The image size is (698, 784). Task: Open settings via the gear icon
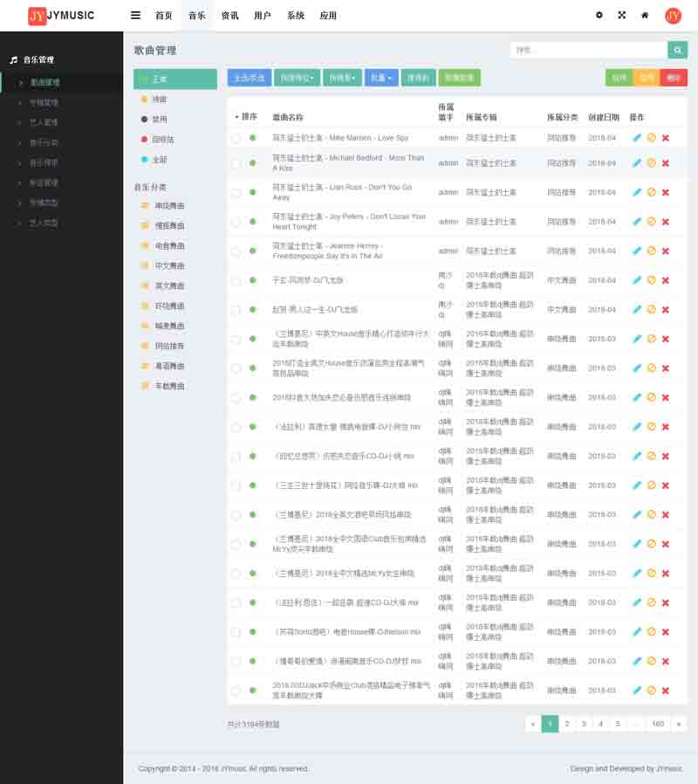pyautogui.click(x=599, y=15)
